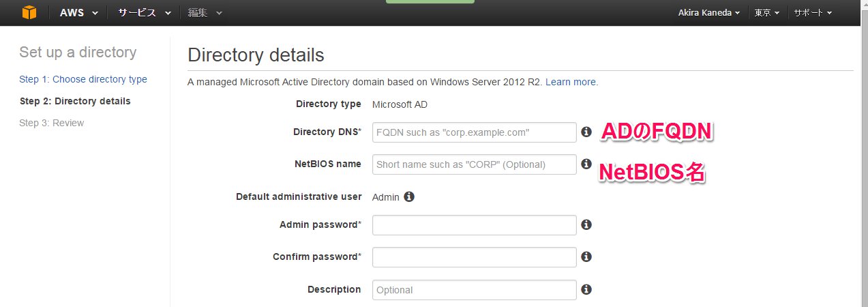The image size is (868, 307).
Task: Open the 東京 region selector
Action: 767,13
